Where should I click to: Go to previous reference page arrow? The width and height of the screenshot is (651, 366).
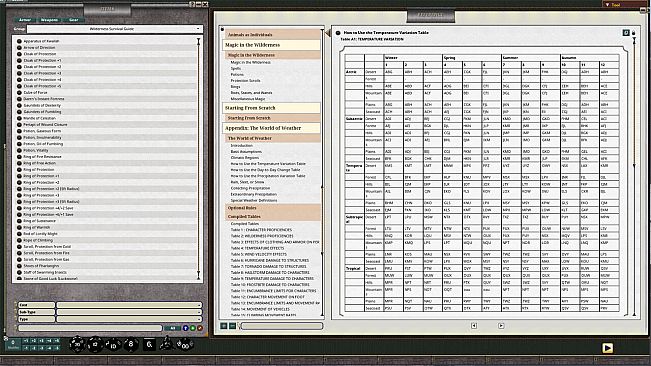pos(474,326)
